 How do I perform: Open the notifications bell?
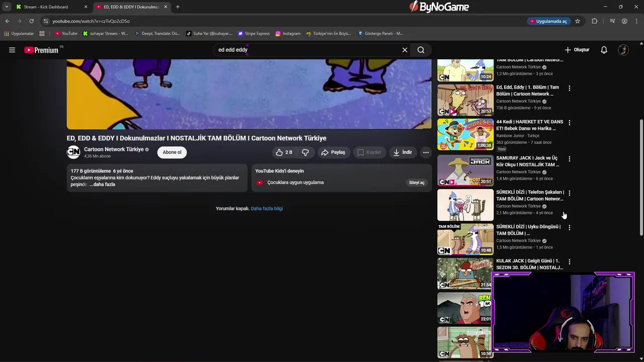tap(604, 50)
